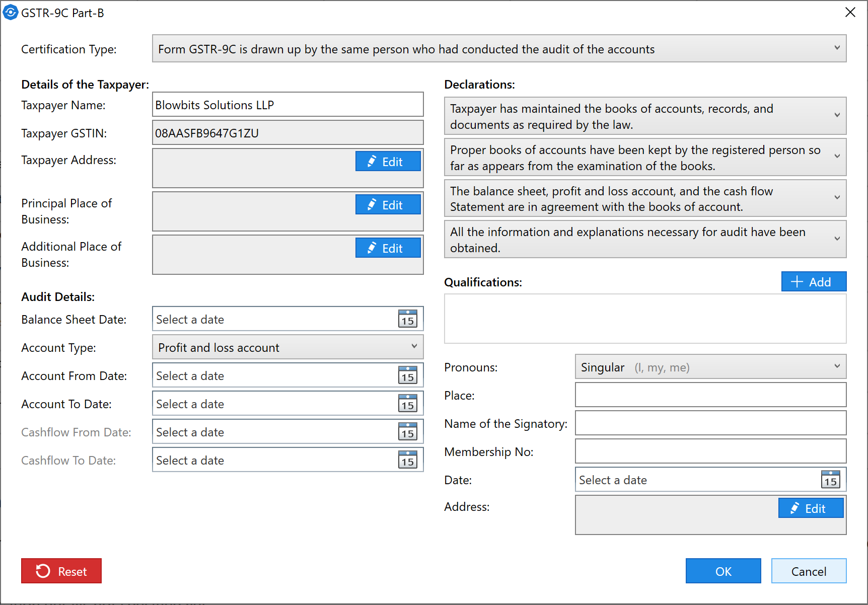Confirm with the OK button
Viewport: 868px width, 605px height.
[723, 571]
